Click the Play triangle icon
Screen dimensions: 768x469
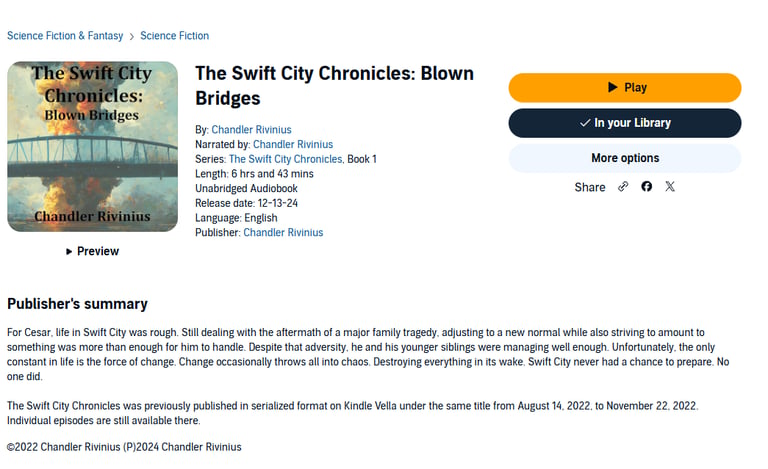pos(612,87)
